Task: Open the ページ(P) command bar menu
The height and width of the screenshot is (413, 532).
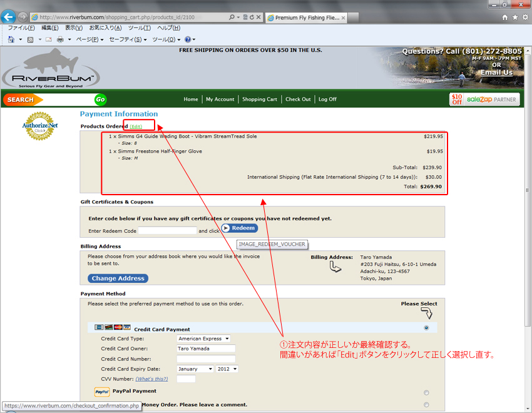Action: [x=90, y=39]
